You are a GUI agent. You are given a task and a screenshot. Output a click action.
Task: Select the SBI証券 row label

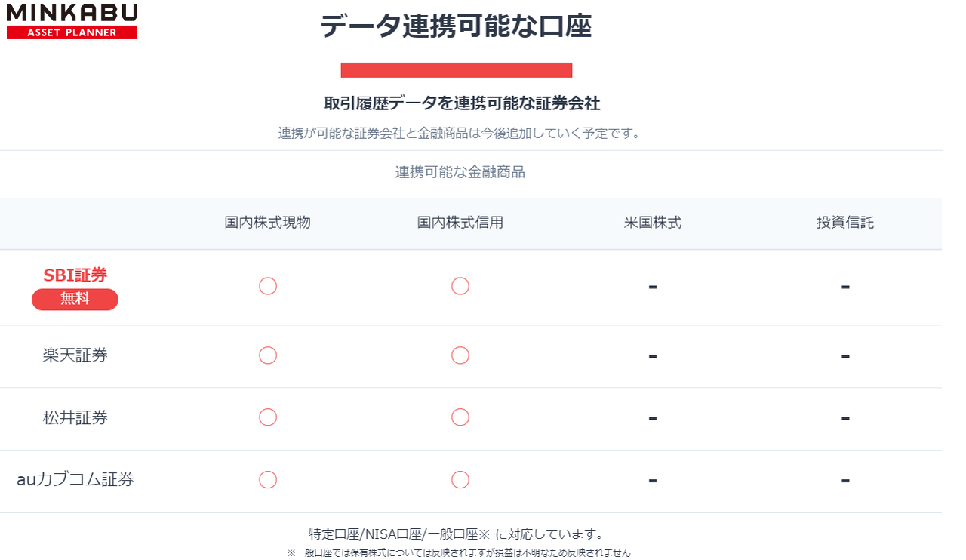point(75,275)
